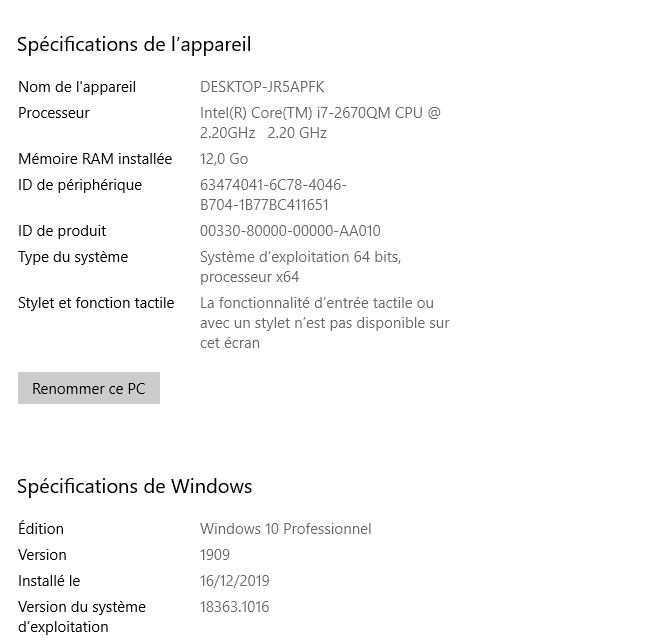Click the Spécifications de Windows heading
This screenshot has height=640, width=658.
coord(134,487)
